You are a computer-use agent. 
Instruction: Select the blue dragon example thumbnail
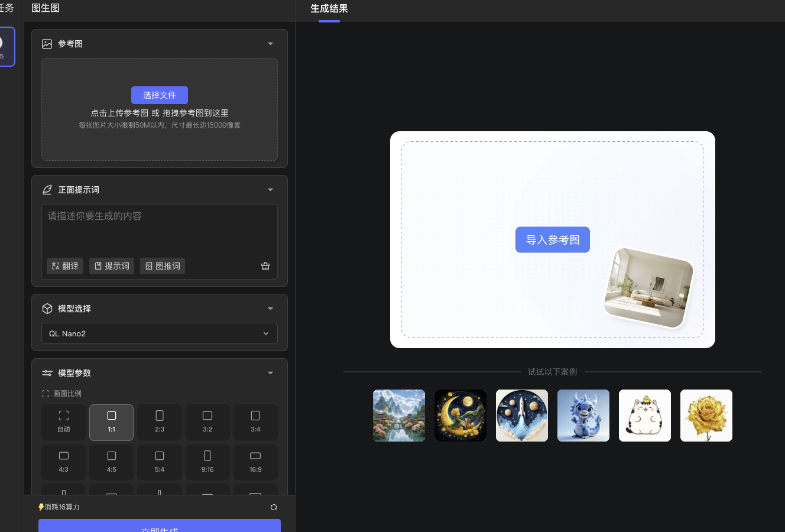point(583,416)
